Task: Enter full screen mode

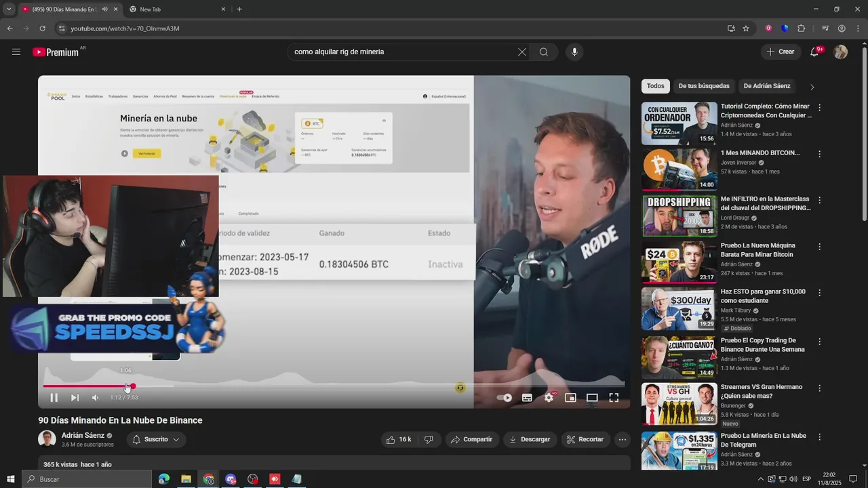Action: tap(614, 398)
